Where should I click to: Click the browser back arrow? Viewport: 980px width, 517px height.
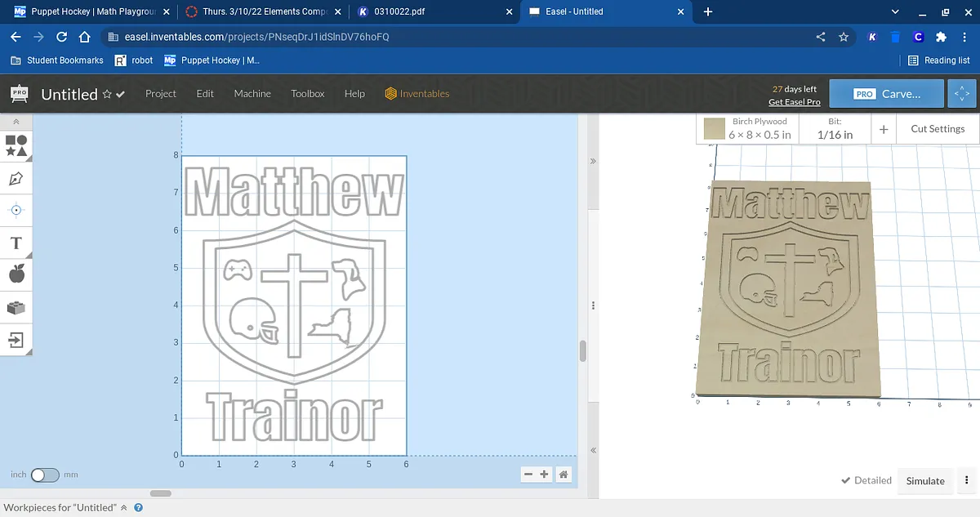pyautogui.click(x=16, y=37)
